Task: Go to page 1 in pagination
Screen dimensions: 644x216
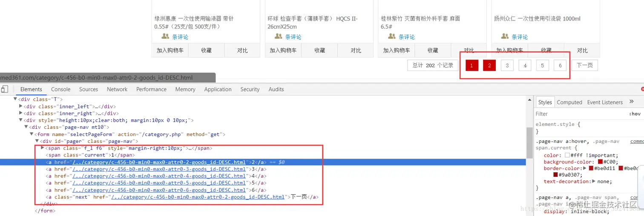Action: [x=471, y=65]
